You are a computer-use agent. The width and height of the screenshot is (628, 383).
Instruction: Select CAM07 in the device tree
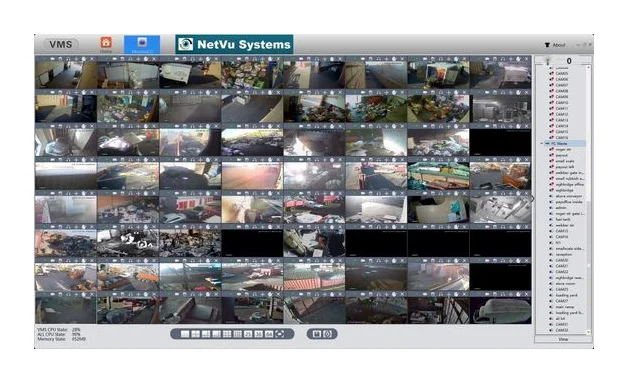(562, 85)
